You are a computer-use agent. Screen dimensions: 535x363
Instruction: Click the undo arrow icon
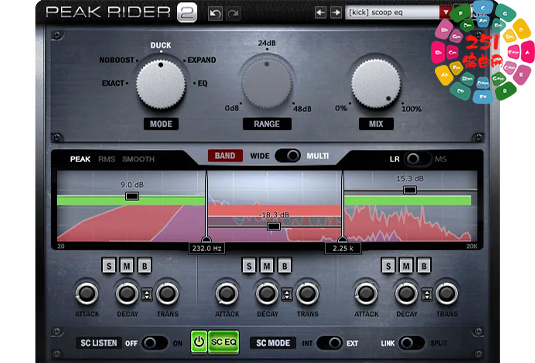215,14
